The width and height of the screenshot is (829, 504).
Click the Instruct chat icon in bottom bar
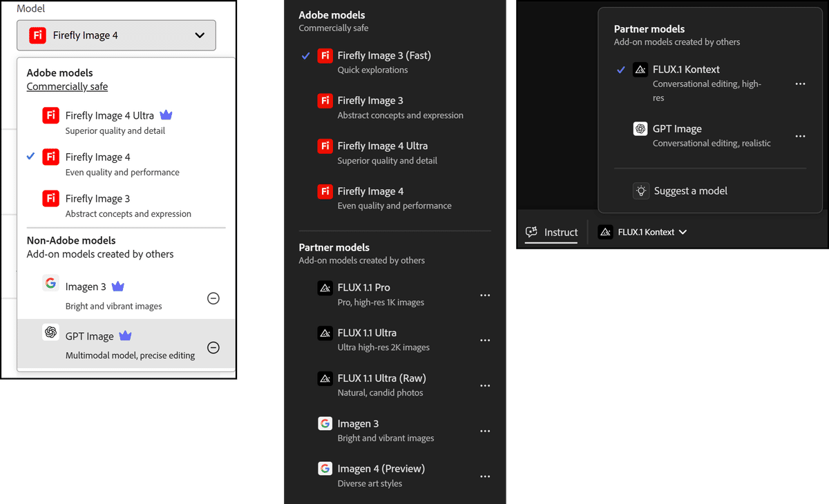(x=531, y=232)
